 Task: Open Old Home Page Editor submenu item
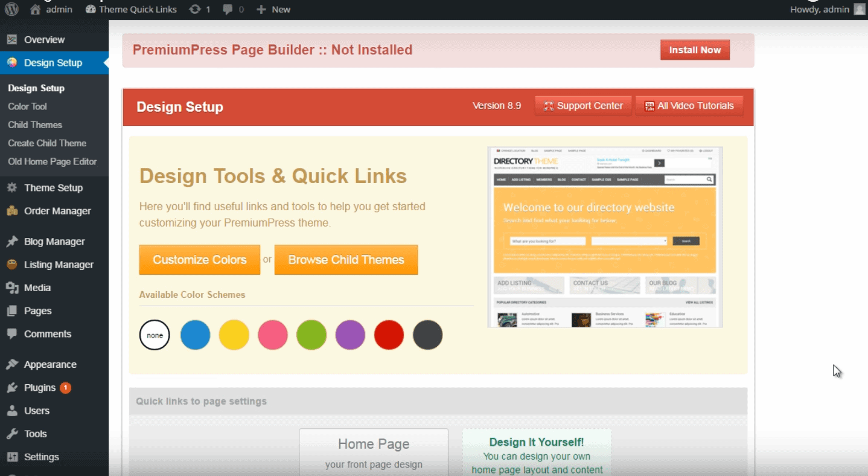[x=53, y=161]
